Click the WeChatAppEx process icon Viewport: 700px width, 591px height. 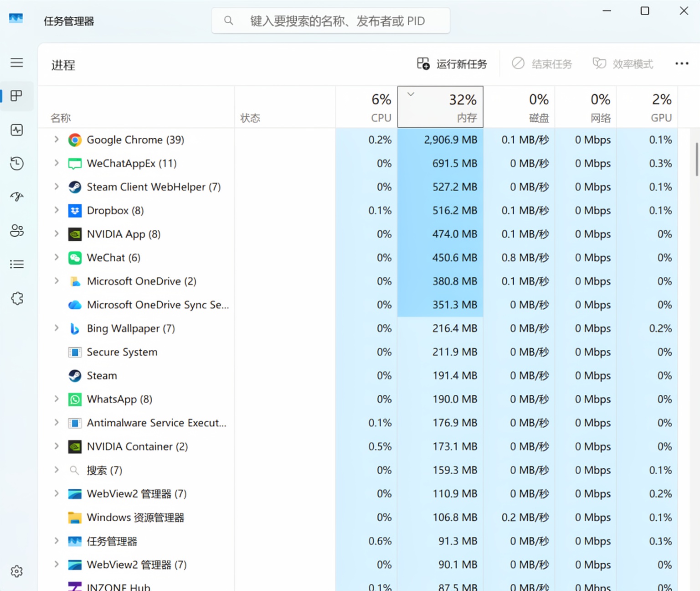pyautogui.click(x=75, y=163)
